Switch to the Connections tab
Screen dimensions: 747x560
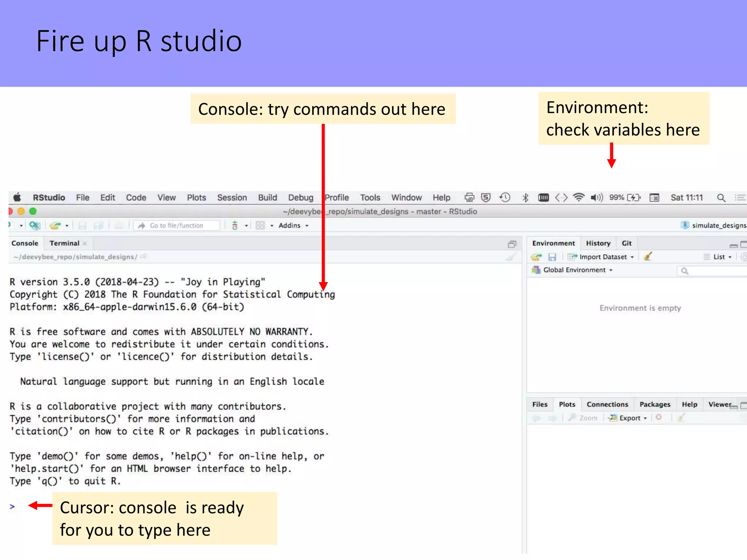607,405
